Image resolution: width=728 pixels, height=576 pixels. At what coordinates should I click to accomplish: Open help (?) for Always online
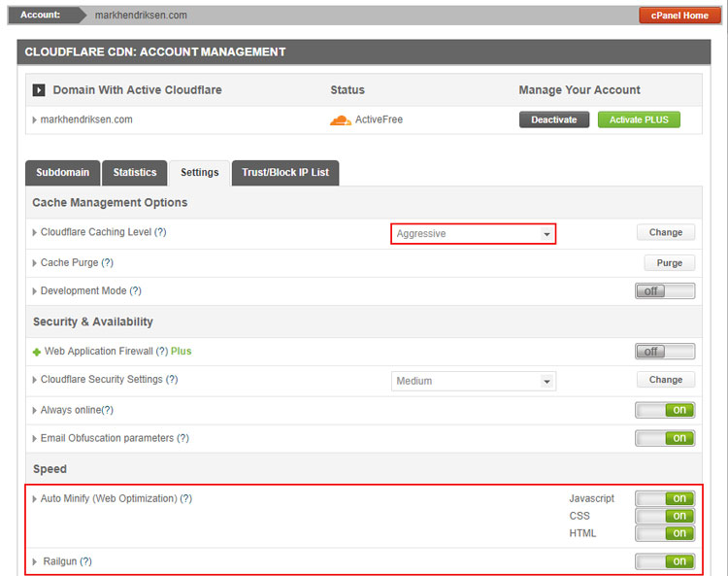(107, 410)
